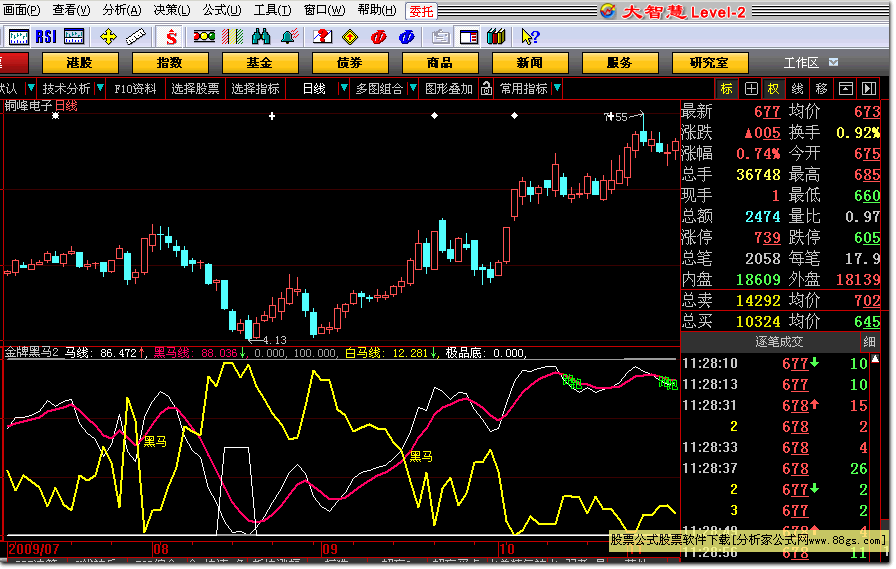The width and height of the screenshot is (896, 569).
Task: Toggle the 移 move button
Action: point(821,89)
